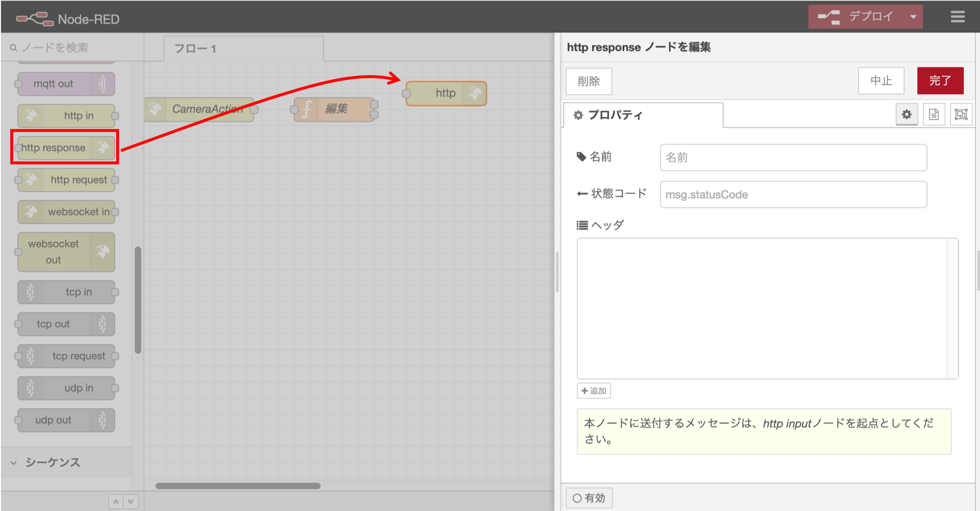Click the 名前 input field
This screenshot has width=980, height=511.
(x=793, y=157)
